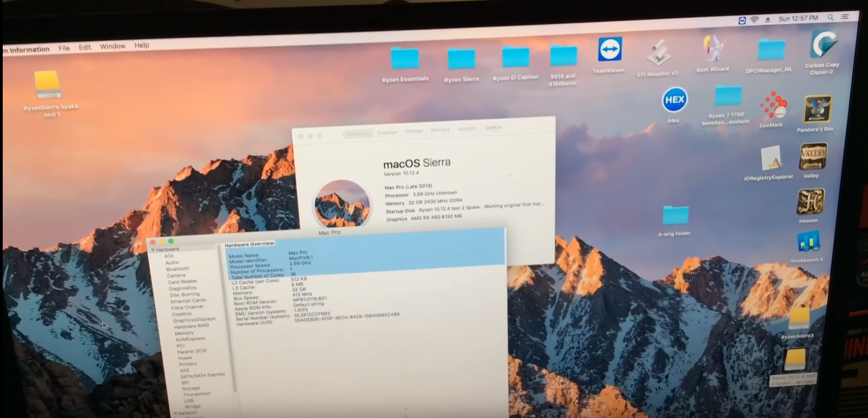Select Disc Burning in the sidebar

(x=184, y=294)
